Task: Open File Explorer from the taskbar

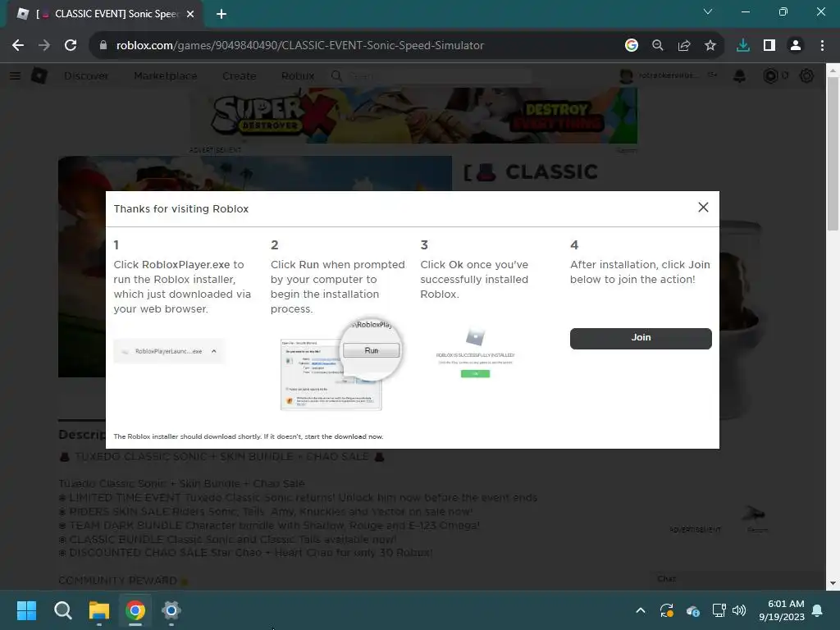Action: point(99,610)
